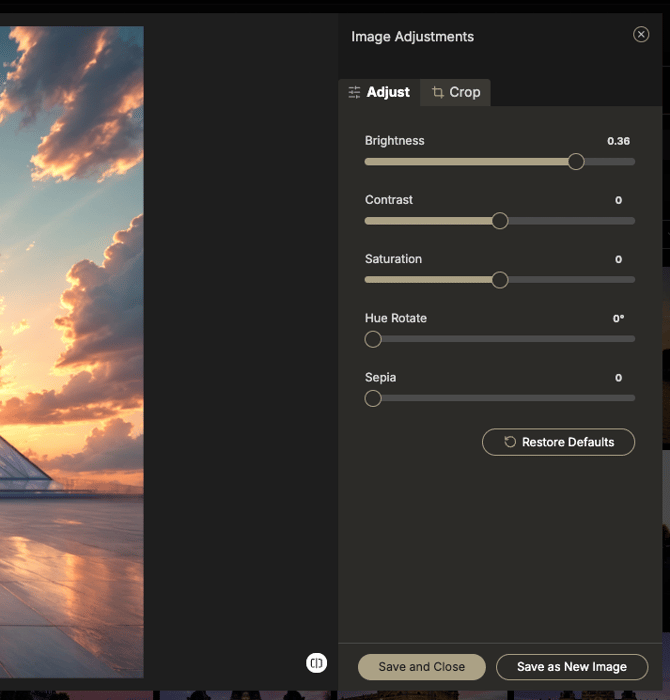This screenshot has width=670, height=700.
Task: Click the Hue Rotate slider handle
Action: click(373, 339)
